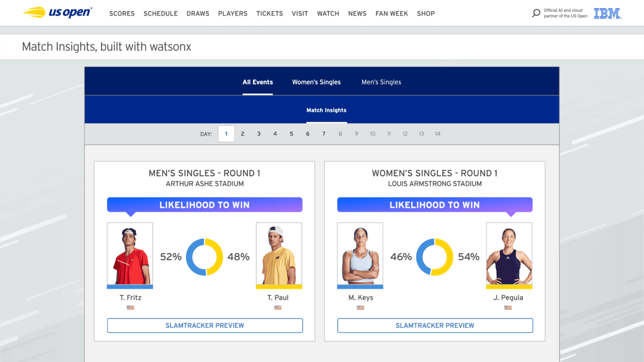Open the Watch section
Viewport: 644px width, 362px height.
(328, 14)
